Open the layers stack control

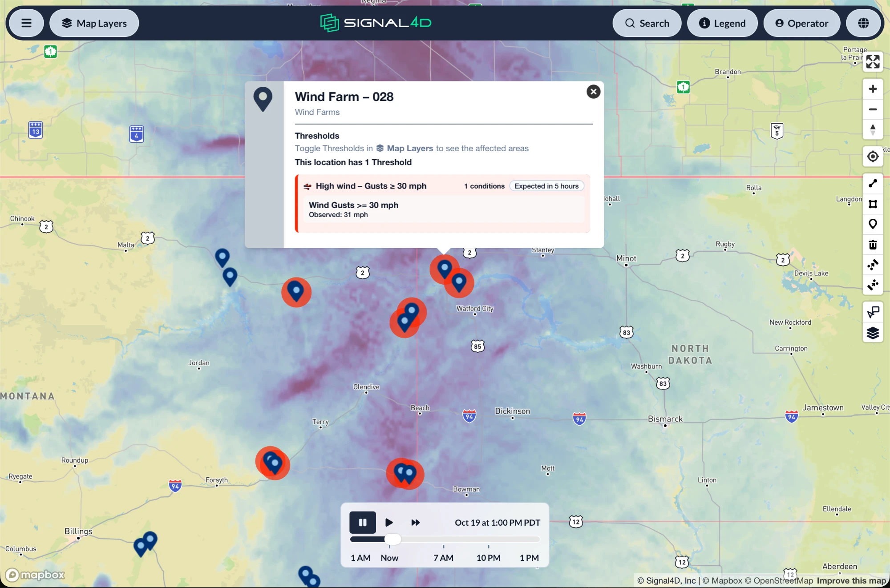873,332
